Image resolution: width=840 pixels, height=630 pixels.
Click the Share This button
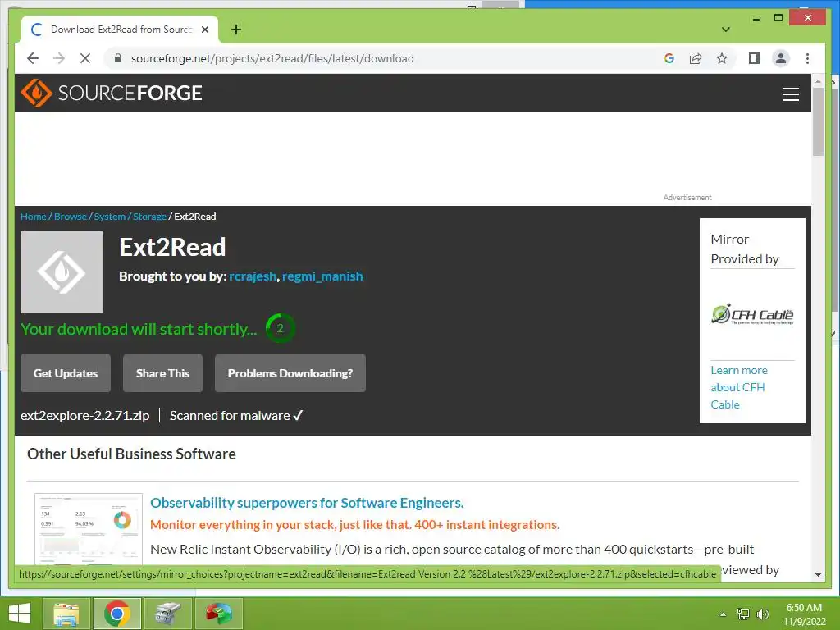pos(163,373)
